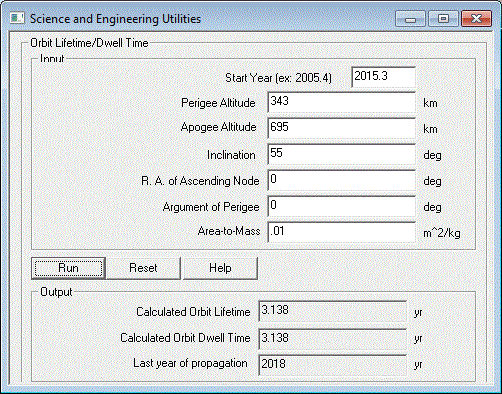Maximize the Science and Engineering Utilities window
The height and width of the screenshot is (394, 502).
pyautogui.click(x=443, y=19)
